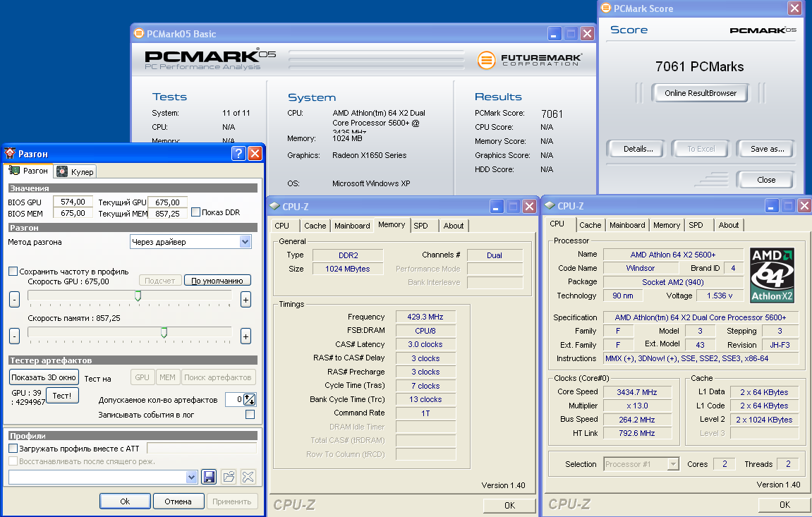The image size is (812, 517).
Task: Increase GPU speed with the plus button
Action: [x=246, y=299]
